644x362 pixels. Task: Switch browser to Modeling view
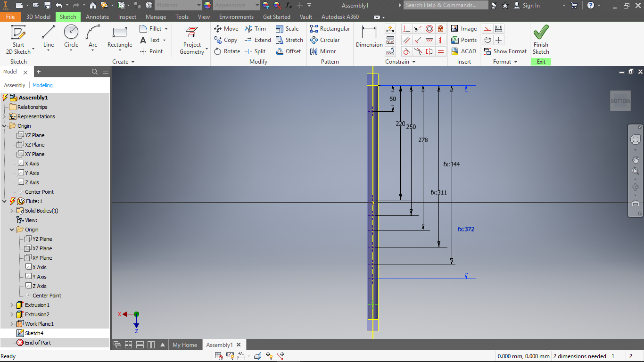click(x=42, y=85)
